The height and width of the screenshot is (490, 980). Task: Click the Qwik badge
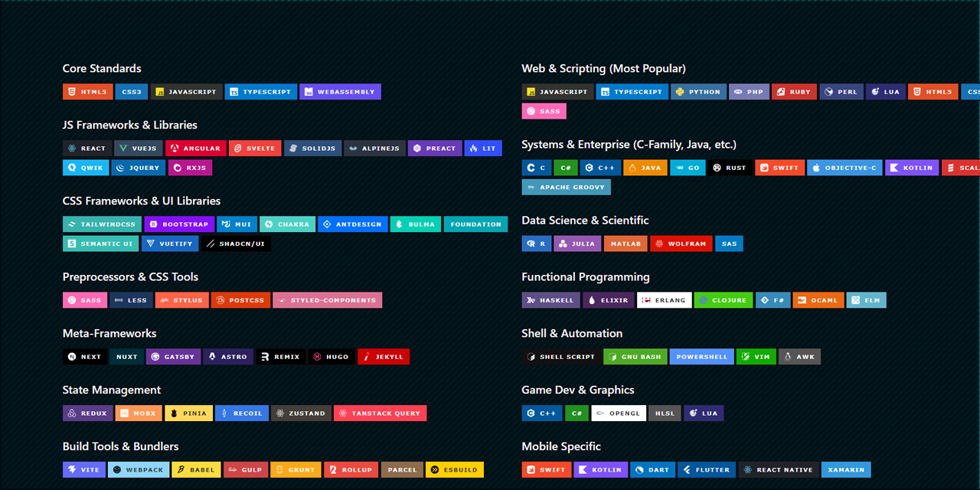coord(86,168)
